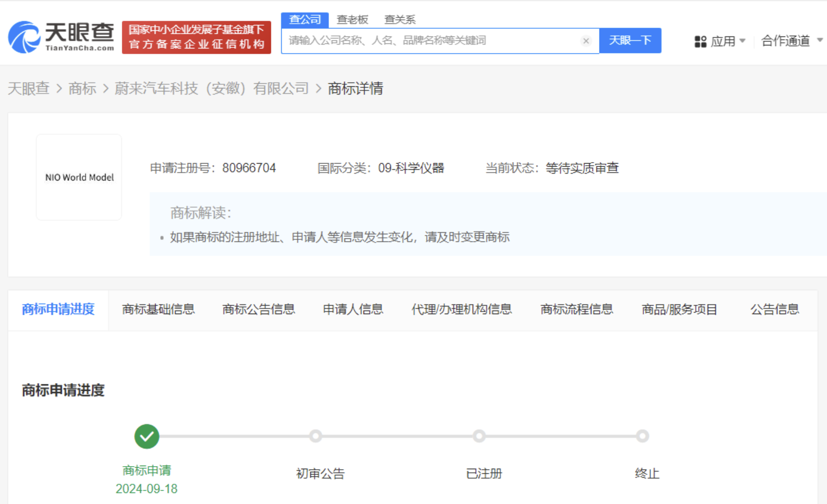Switch to the 查老板 search tab

pos(352,20)
